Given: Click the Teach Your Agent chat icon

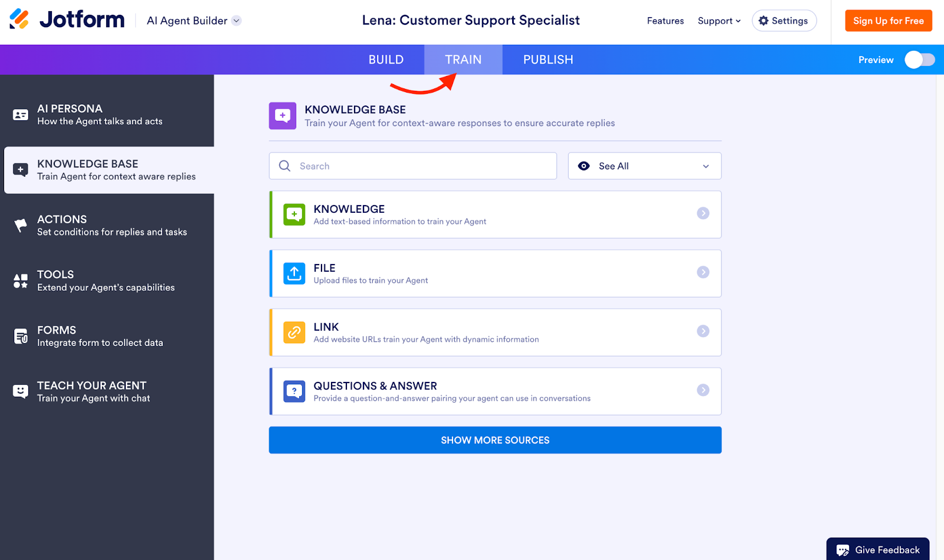Looking at the screenshot, I should (21, 391).
